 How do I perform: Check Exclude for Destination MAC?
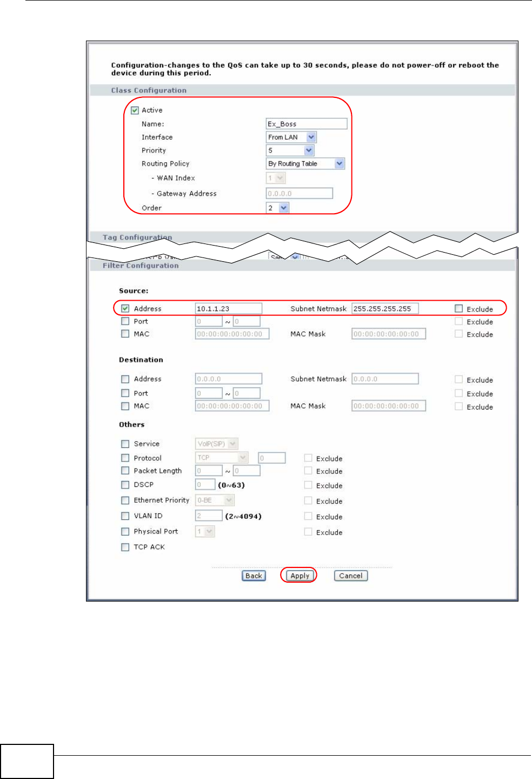pos(458,406)
